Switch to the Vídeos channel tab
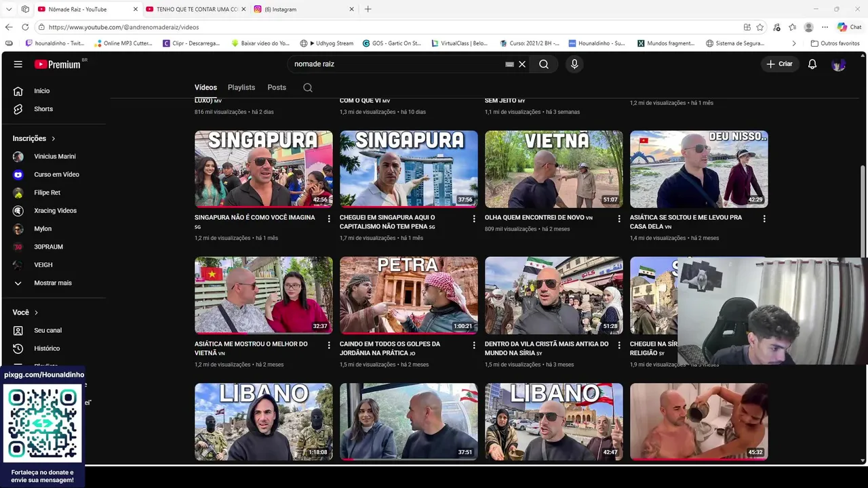This screenshot has width=868, height=488. (205, 87)
